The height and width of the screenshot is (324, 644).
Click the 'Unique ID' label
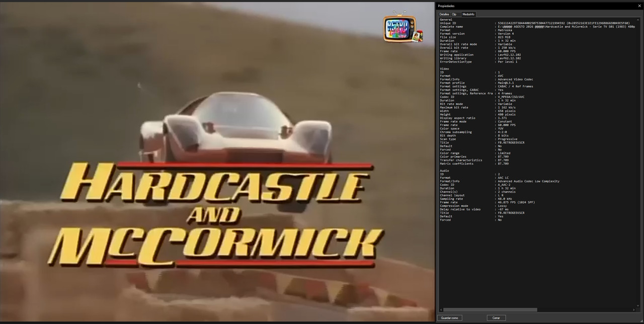[448, 23]
